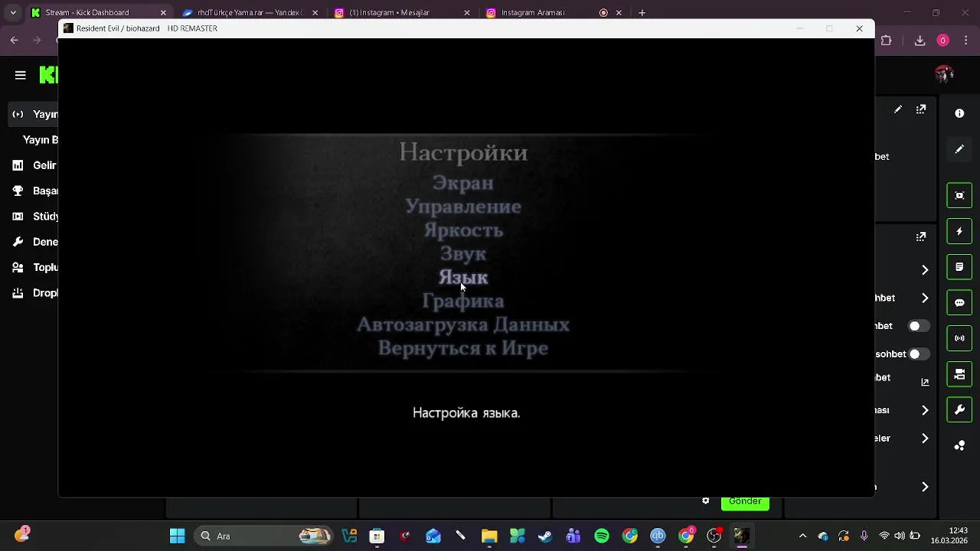Click the green lightning bolt icon
980x551 pixels.
(x=959, y=231)
